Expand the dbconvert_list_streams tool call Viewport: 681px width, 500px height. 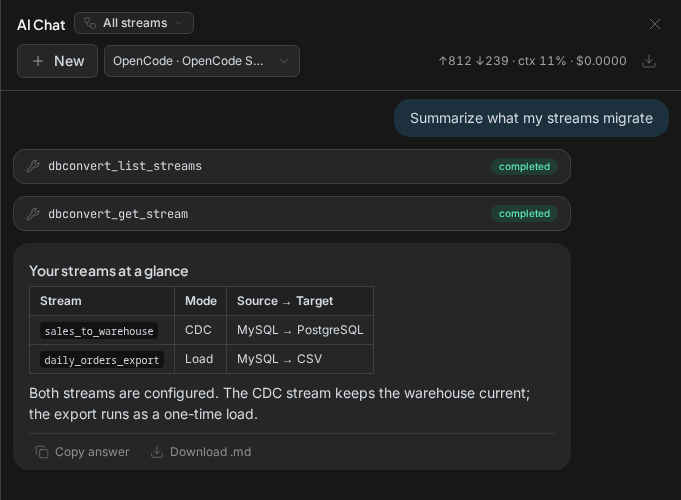click(292, 166)
